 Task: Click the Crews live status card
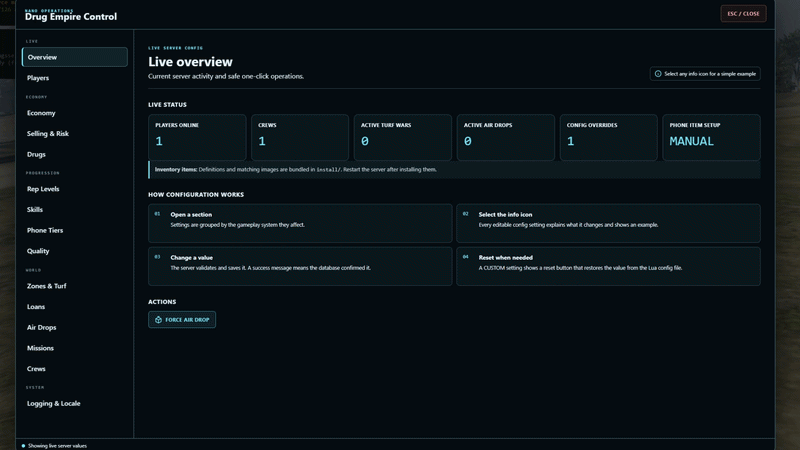[x=300, y=137]
